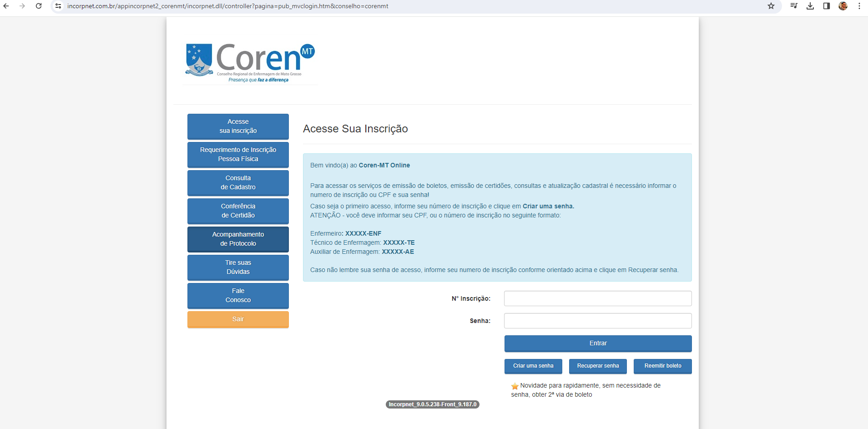This screenshot has height=429, width=868.
Task: Bookmark this page with the star icon
Action: (x=771, y=6)
